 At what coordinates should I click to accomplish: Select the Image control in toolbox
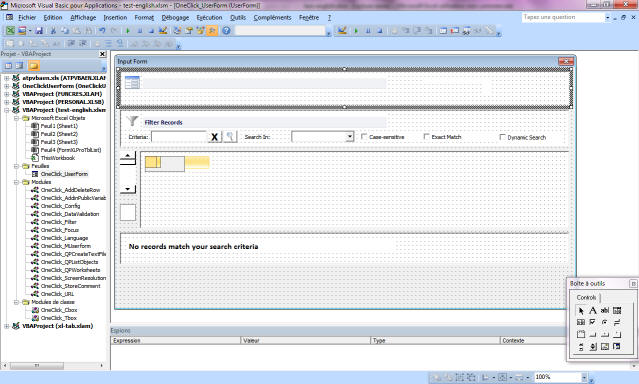point(605,347)
